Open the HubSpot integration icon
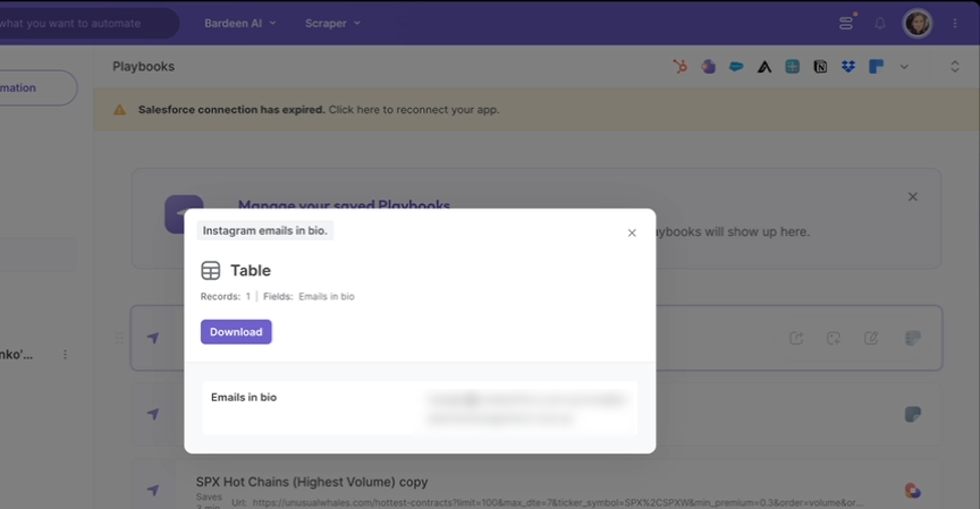 680,67
